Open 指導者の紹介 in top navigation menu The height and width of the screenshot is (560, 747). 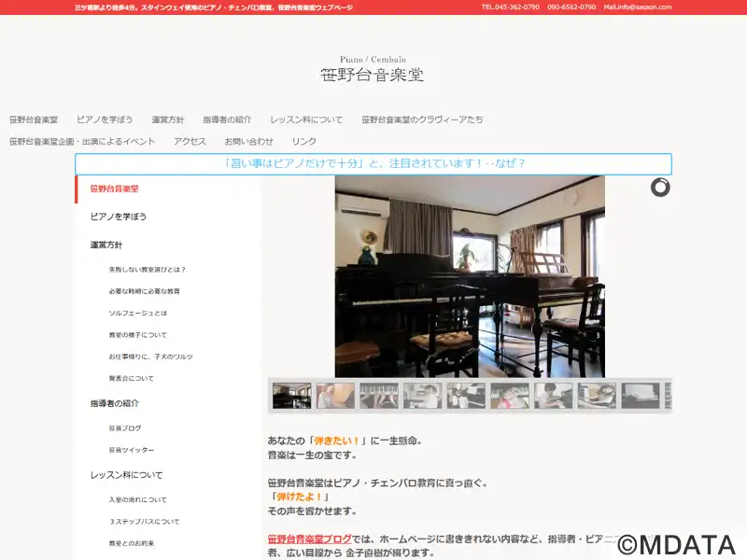tap(227, 119)
